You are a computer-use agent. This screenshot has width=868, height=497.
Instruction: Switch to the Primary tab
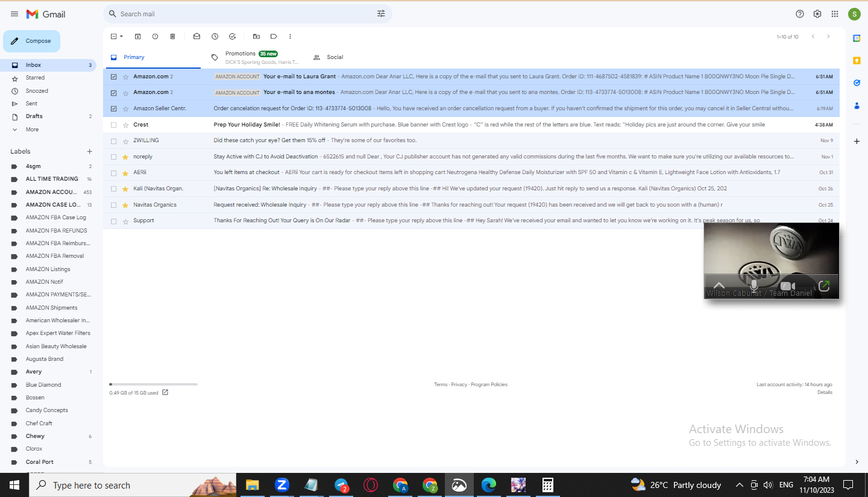(x=152, y=57)
